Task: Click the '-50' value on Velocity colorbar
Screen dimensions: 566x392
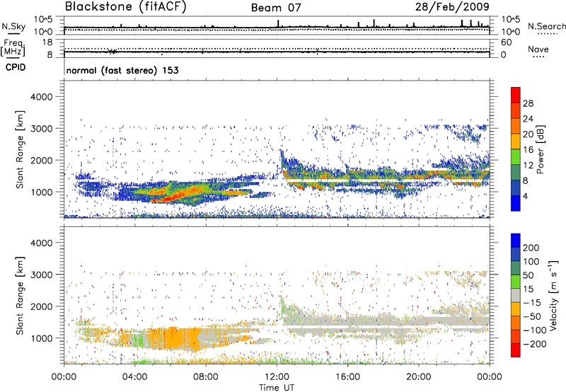Action: click(532, 316)
